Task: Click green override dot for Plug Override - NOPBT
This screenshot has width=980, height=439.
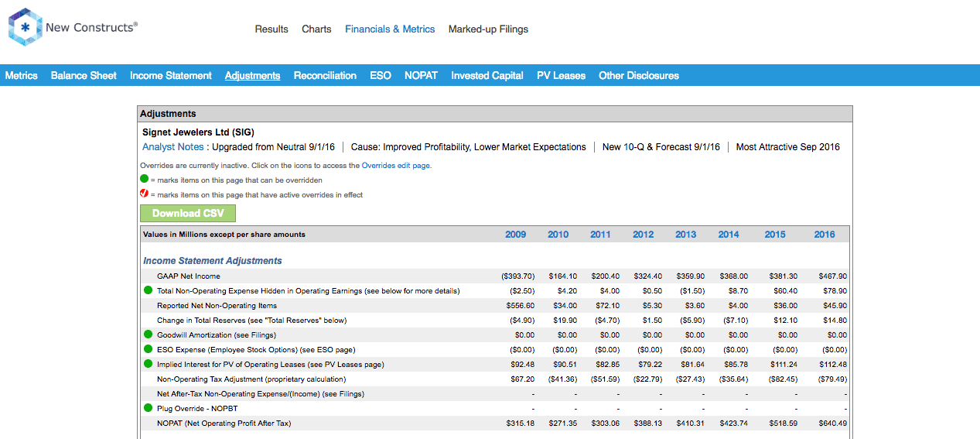Action: click(x=148, y=408)
